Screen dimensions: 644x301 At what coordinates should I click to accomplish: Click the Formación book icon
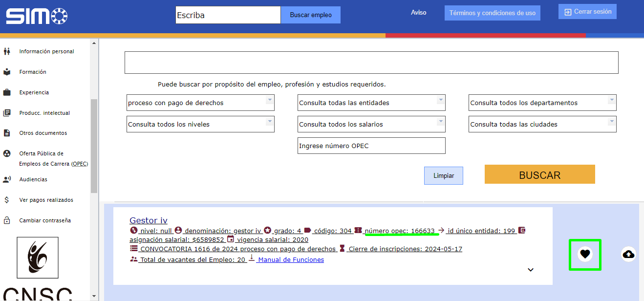[7, 72]
